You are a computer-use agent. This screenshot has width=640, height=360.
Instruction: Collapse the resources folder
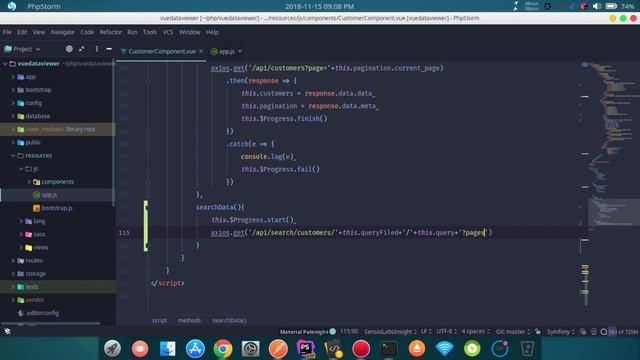tap(13, 156)
